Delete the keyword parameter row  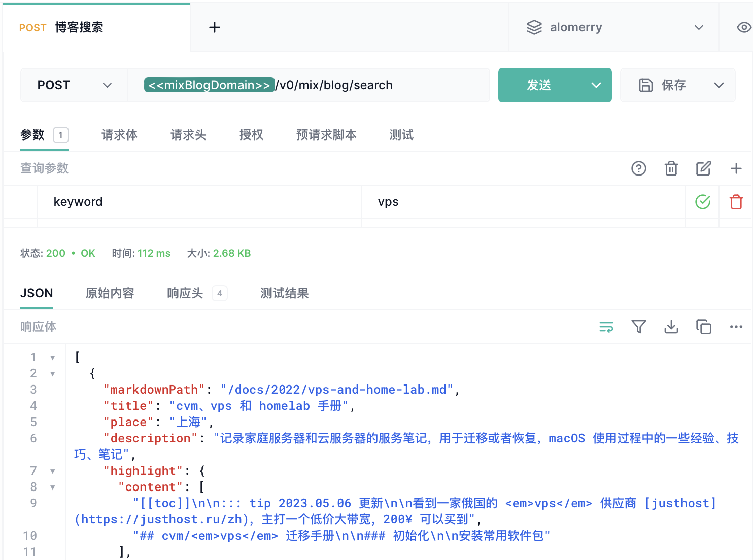pyautogui.click(x=736, y=202)
